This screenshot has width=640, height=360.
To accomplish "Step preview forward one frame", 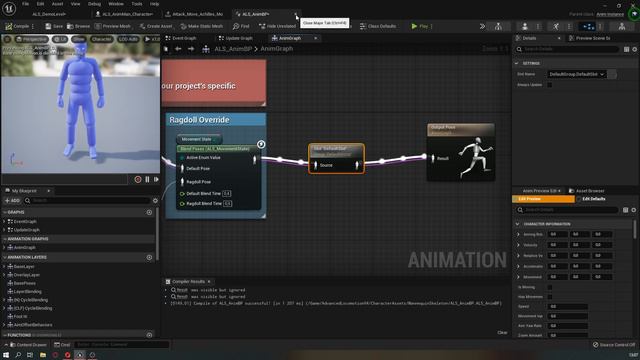I will 156,180.
